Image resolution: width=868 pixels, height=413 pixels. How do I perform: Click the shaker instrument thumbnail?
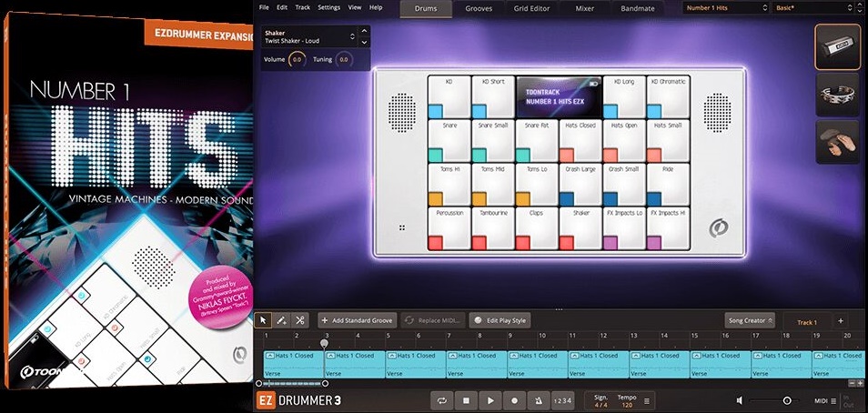[837, 45]
